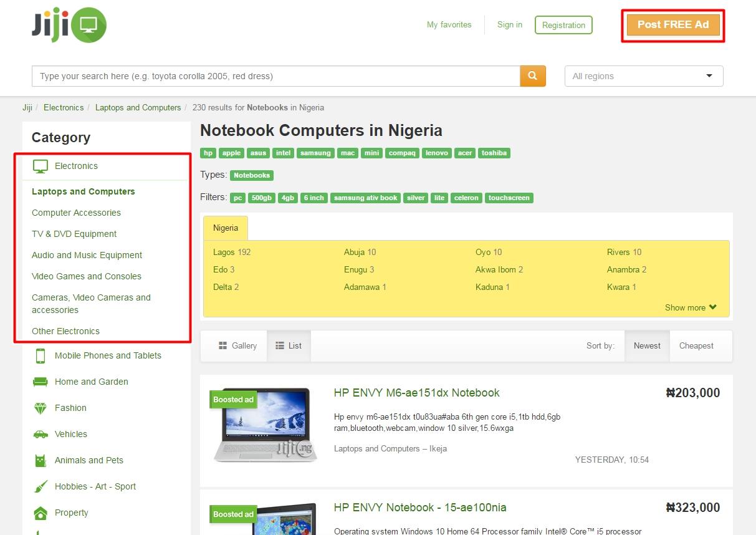Select Video Games and Consoles subcategory
Screen dimensions: 756x535
[87, 276]
